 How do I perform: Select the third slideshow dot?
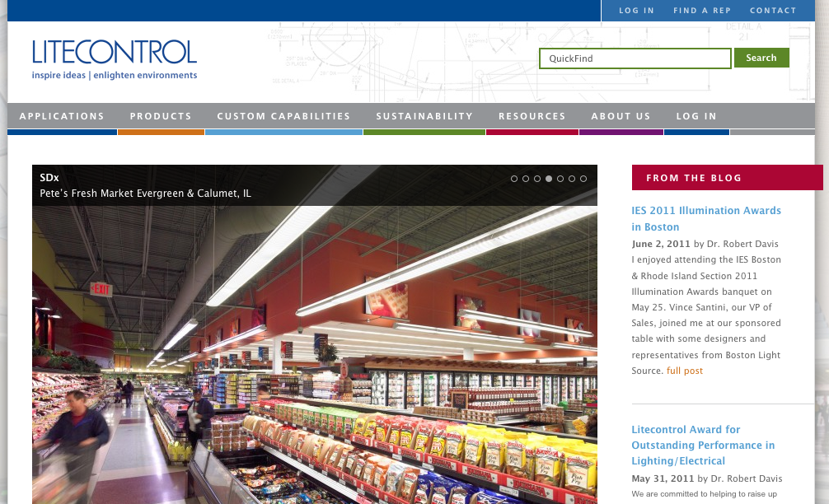pyautogui.click(x=537, y=179)
